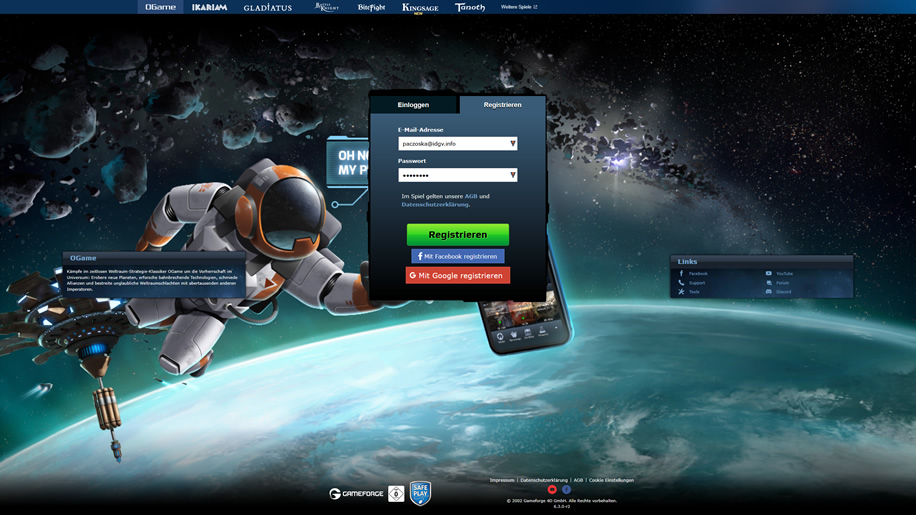Viewport: 916px width, 515px height.
Task: Open the Datenschutzerklärung link in the form
Action: [x=435, y=204]
